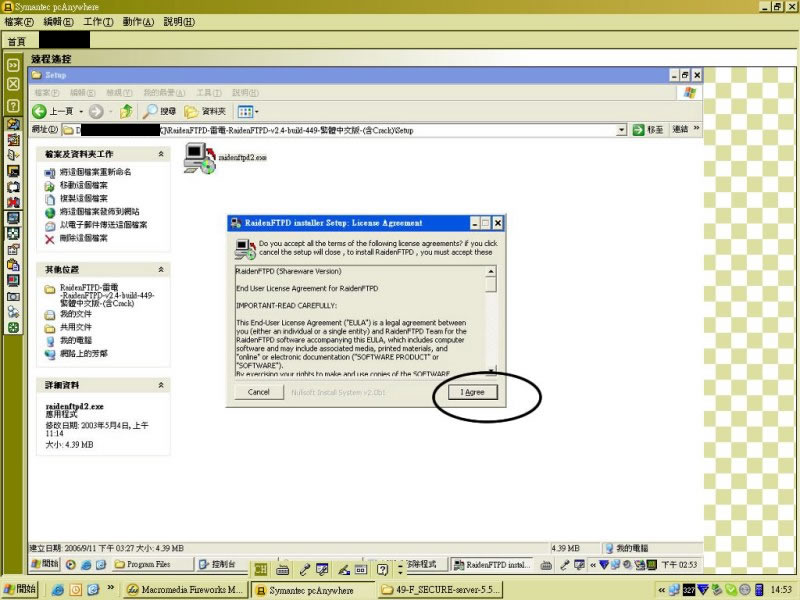
Task: Expand the pcAnywhere sidebar with the double-arrow icon
Action: [x=13, y=65]
